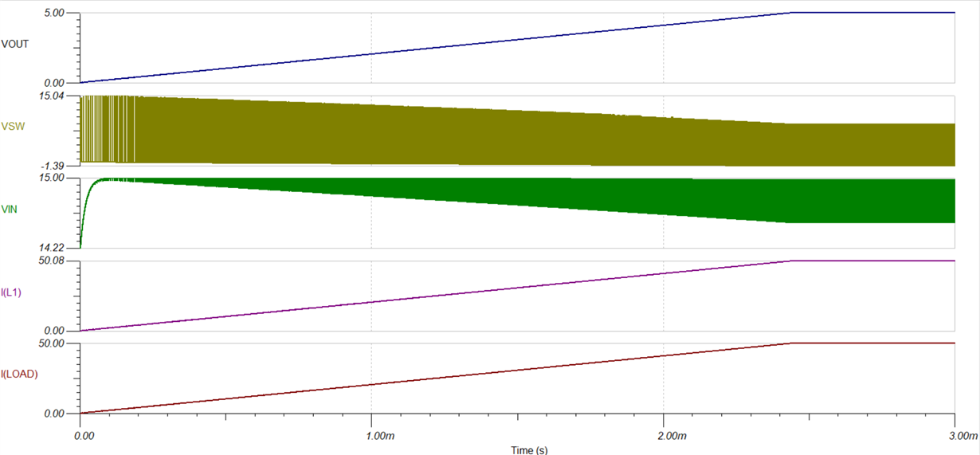The image size is (980, 455).
Task: Select the I(L1) trace label
Action: tap(12, 292)
